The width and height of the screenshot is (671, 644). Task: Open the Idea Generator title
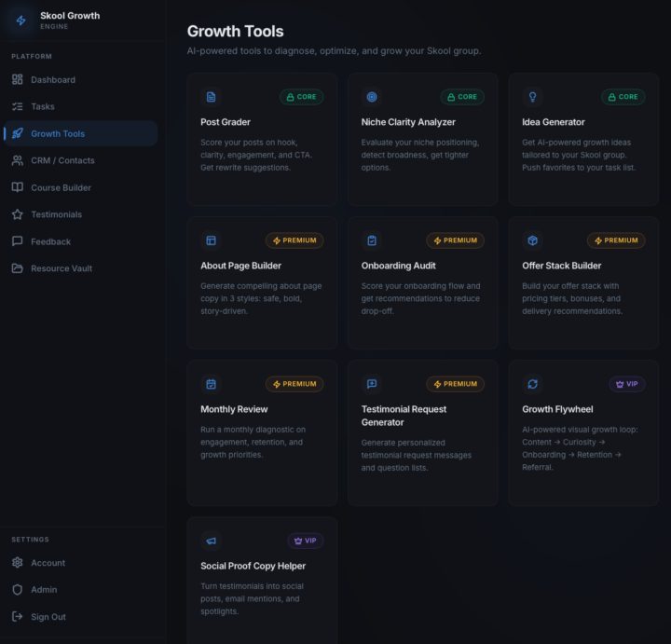(x=554, y=122)
